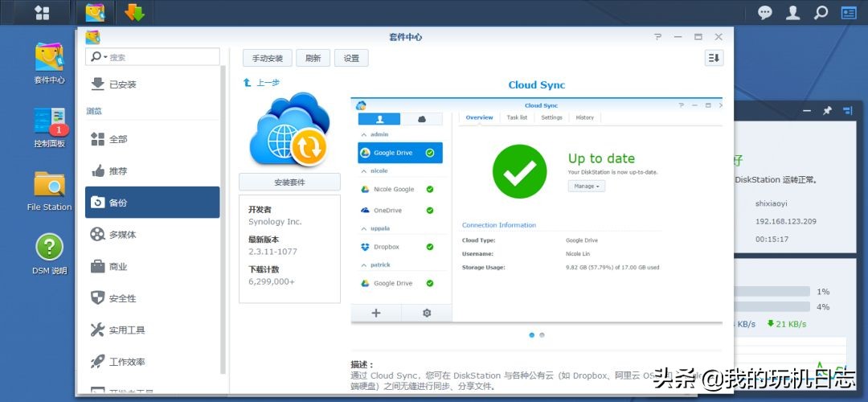Image resolution: width=868 pixels, height=402 pixels.
Task: Click the shixiaoyi server name in the widget
Action: click(771, 203)
